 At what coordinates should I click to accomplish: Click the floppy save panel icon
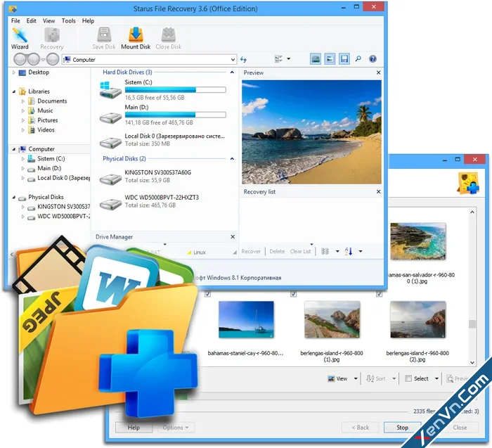344,59
